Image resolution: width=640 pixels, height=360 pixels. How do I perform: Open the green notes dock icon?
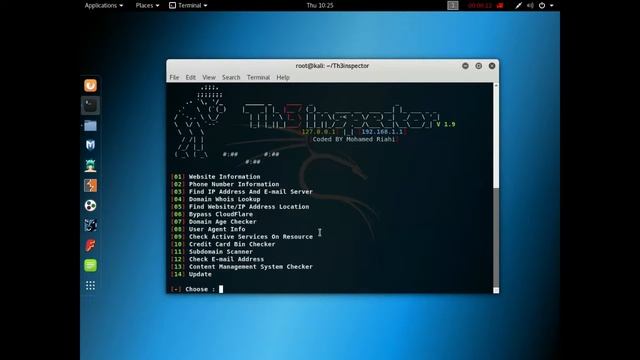[x=90, y=265]
